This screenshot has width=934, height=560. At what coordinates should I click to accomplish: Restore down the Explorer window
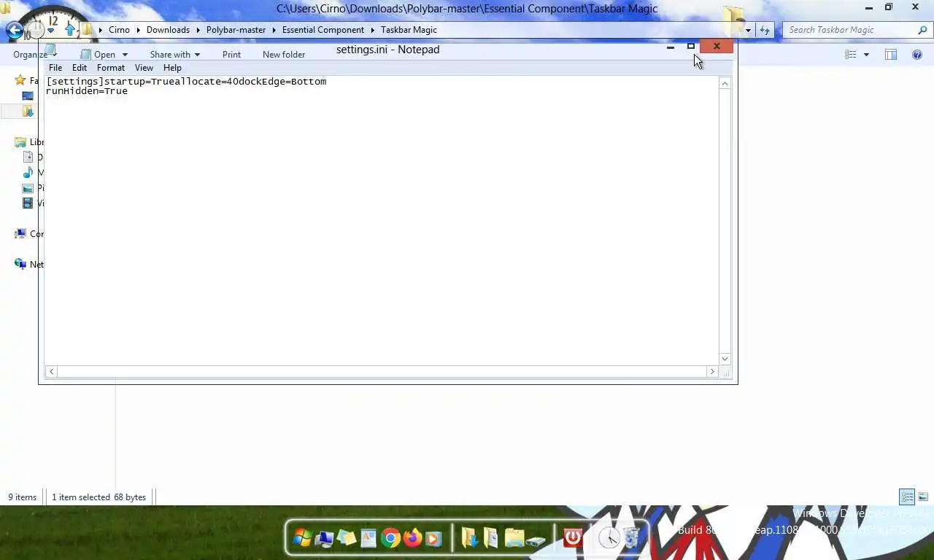tap(889, 7)
